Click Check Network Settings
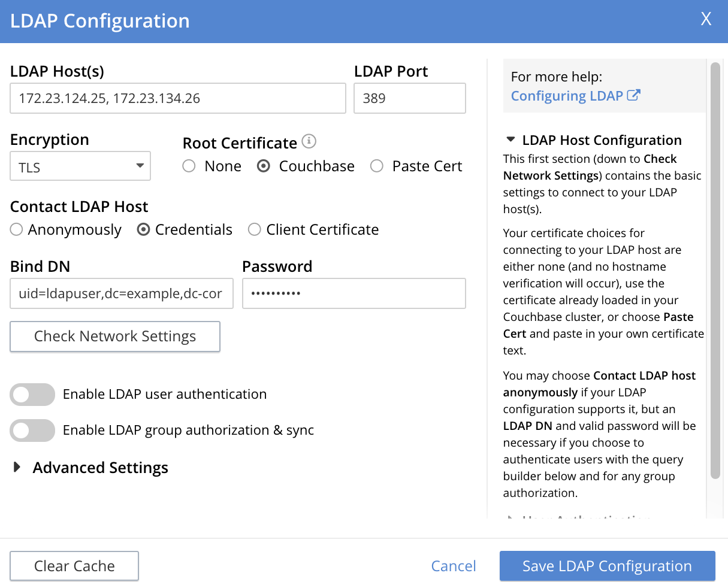Viewport: 728px width, 582px height. 114,337
